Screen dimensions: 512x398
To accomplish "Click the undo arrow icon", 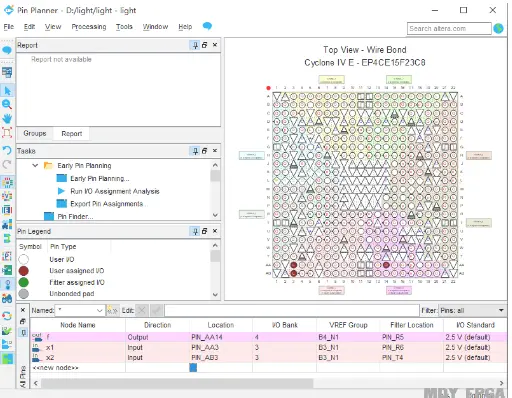I will click(7, 150).
